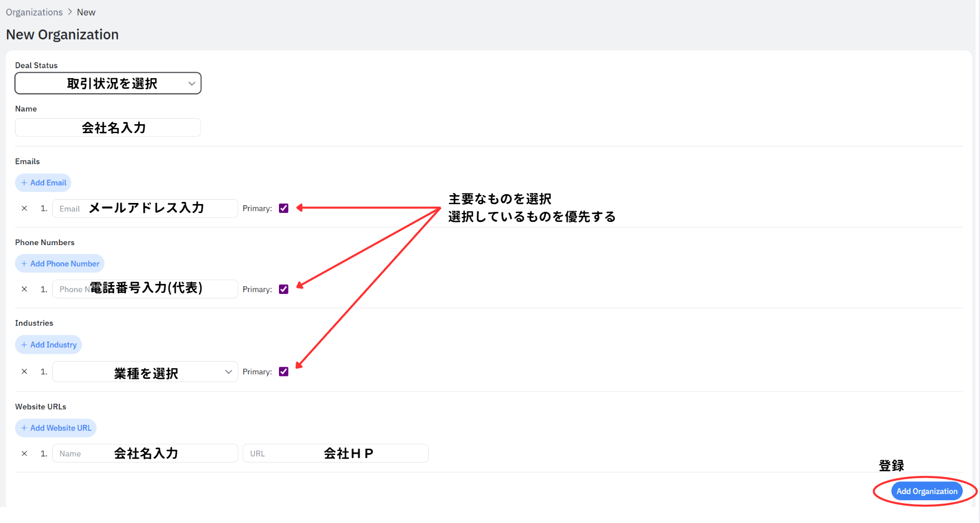The height and width of the screenshot is (523, 980).
Task: Go to Organizations in the breadcrumb
Action: tap(34, 12)
